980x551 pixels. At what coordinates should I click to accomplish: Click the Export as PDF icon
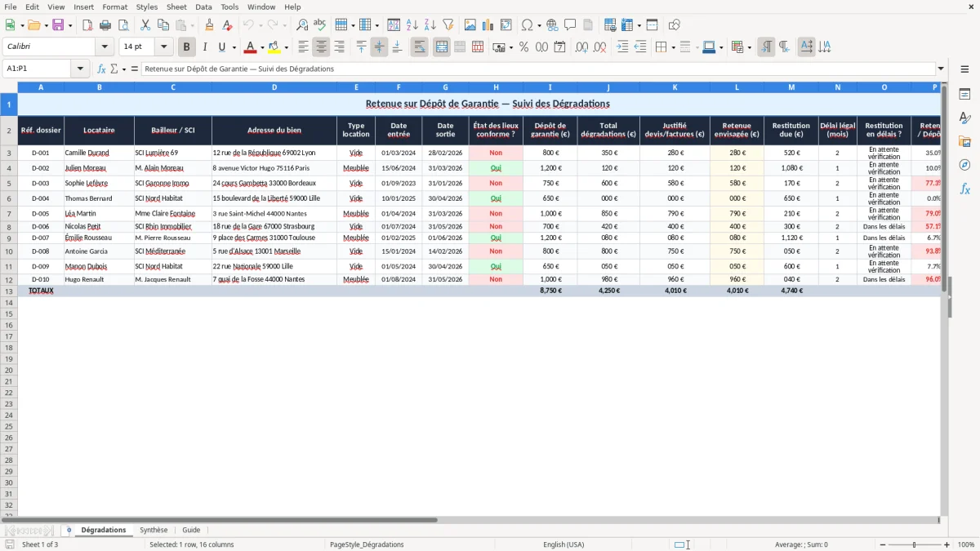pos(87,25)
